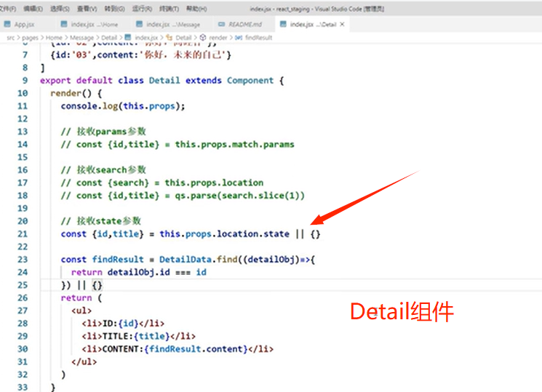Open the 文件(F) menu
Screen dimensions: 542x392
[x=7, y=9]
